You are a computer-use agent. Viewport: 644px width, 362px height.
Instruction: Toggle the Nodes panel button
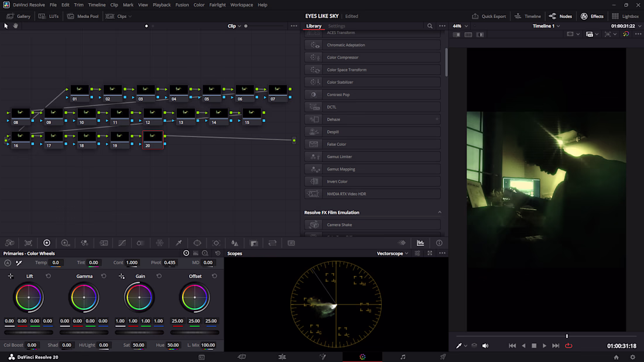[x=560, y=16]
